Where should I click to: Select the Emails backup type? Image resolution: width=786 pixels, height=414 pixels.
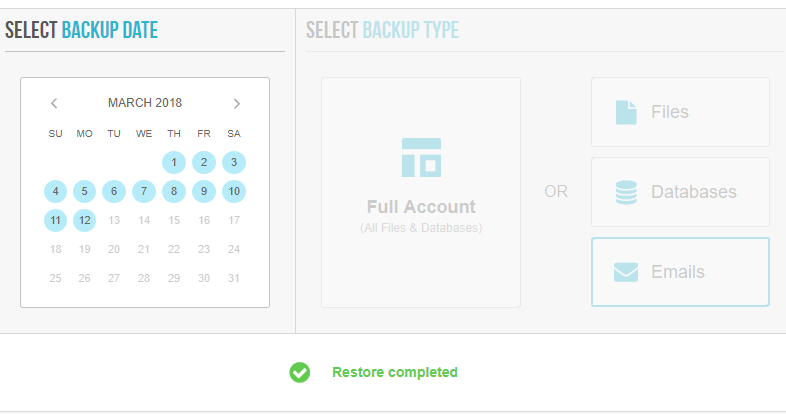click(680, 272)
